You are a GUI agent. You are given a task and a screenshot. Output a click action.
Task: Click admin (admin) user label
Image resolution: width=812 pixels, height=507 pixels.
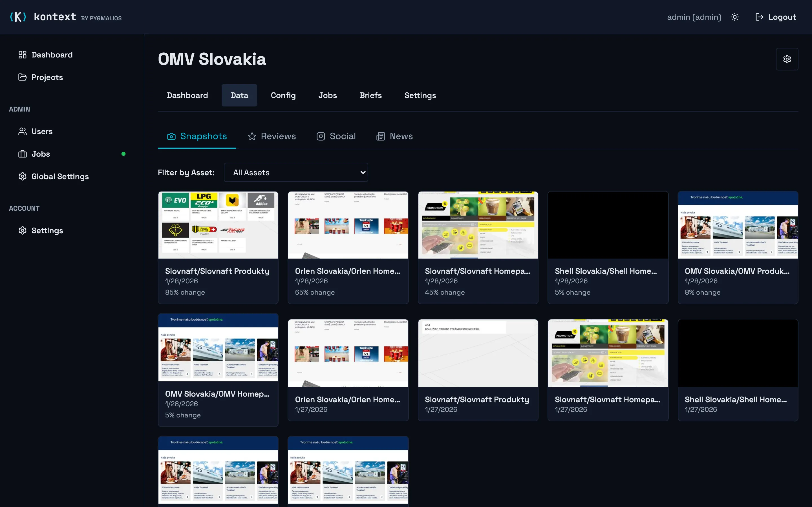(694, 17)
